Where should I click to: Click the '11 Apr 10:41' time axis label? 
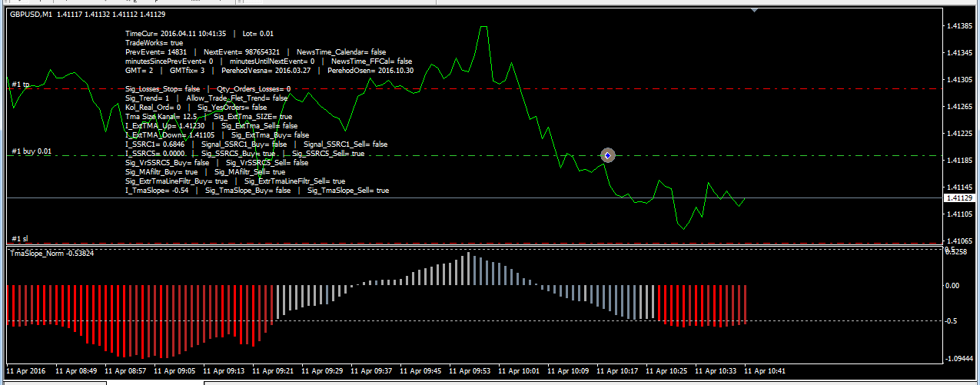(765, 370)
